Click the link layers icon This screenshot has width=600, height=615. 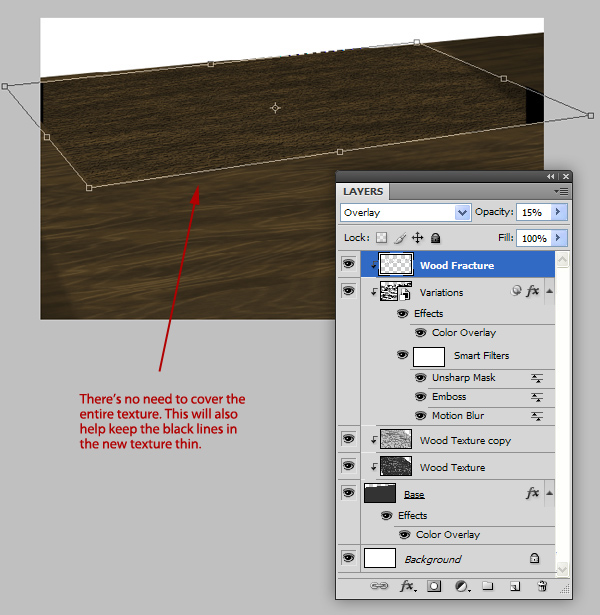(x=379, y=586)
